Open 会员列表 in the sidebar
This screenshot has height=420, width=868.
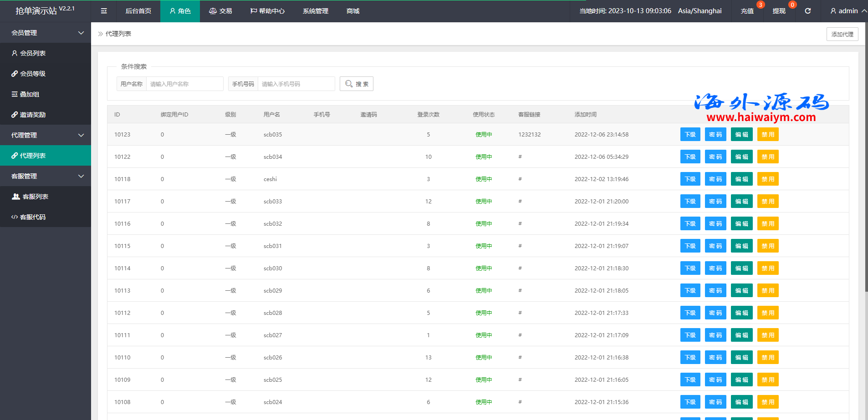pyautogui.click(x=33, y=53)
